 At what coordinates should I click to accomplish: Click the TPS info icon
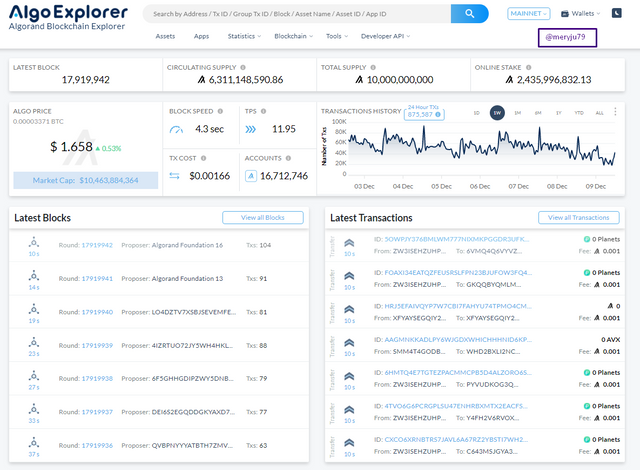click(x=263, y=111)
